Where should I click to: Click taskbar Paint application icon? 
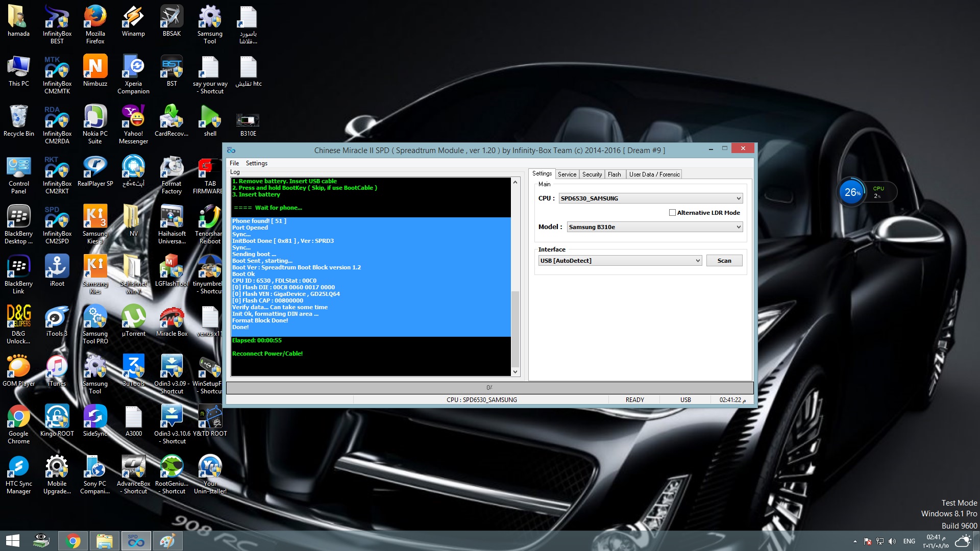pyautogui.click(x=167, y=541)
